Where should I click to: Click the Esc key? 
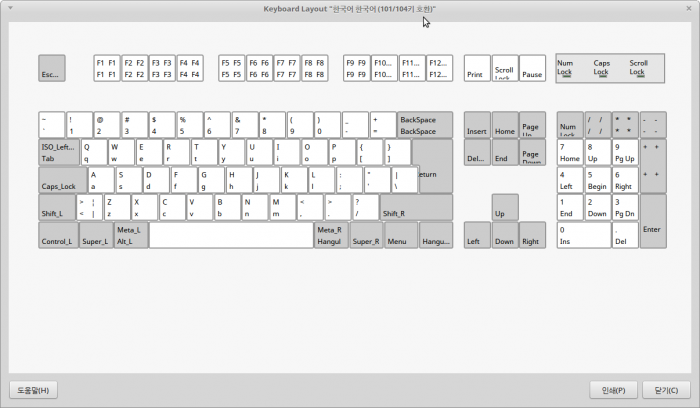click(x=52, y=68)
